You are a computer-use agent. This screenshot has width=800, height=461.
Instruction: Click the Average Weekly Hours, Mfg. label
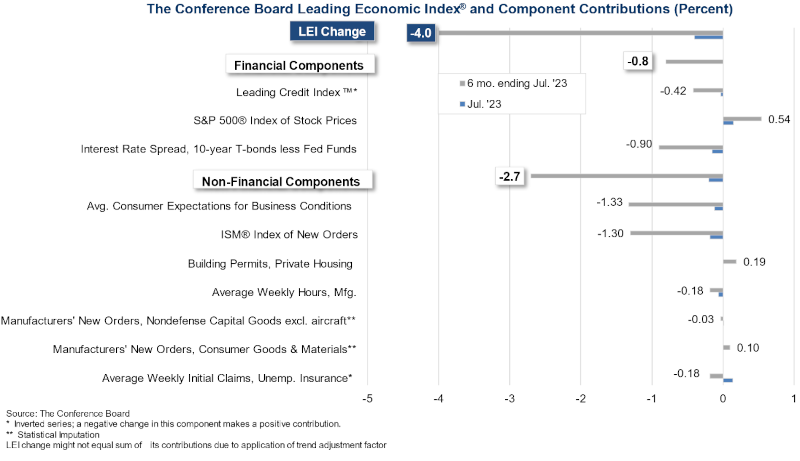(284, 293)
